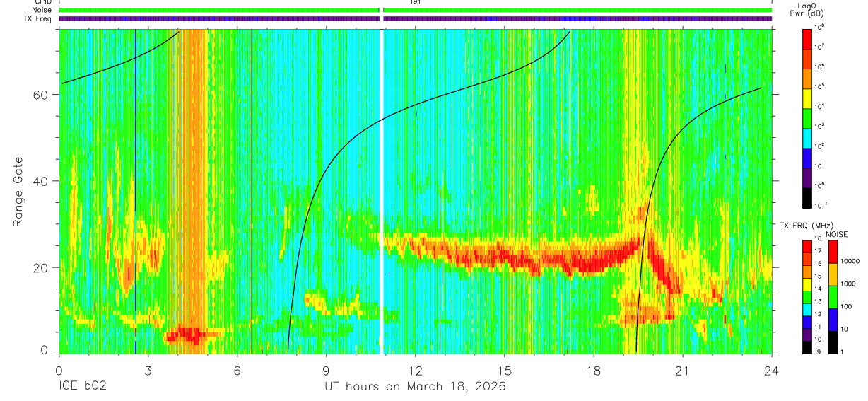Select the "ICE b02" radar beam label
Image resolution: width=868 pixels, height=401 pixels.
click(82, 387)
